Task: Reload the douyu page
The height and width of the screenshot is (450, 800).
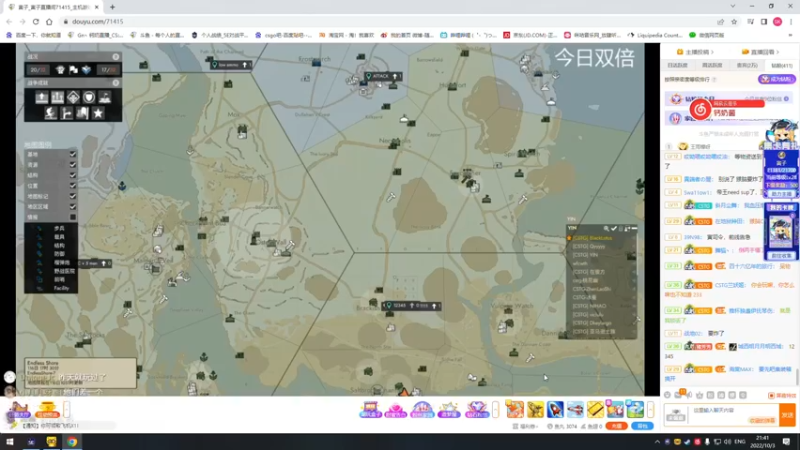Action: pos(36,22)
